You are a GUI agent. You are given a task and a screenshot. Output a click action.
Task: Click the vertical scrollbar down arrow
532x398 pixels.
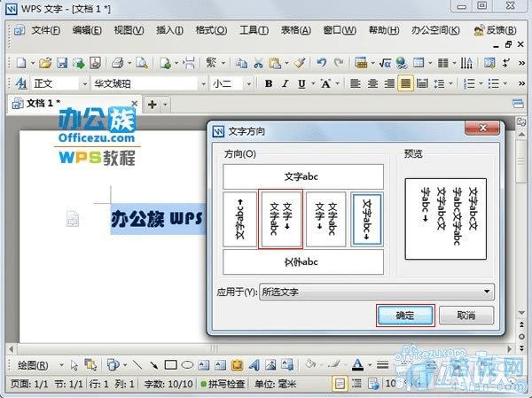(521, 313)
